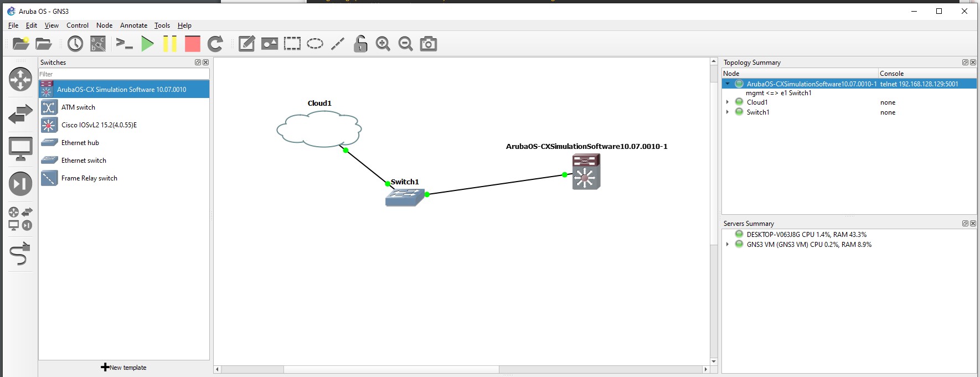
Task: Select Draw a rectangle tool
Action: point(292,44)
